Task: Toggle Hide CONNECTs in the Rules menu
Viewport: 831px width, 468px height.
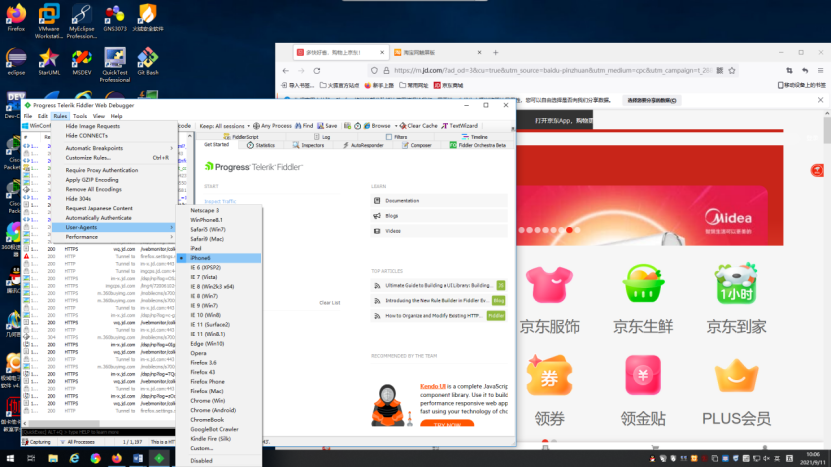Action: coord(114,136)
